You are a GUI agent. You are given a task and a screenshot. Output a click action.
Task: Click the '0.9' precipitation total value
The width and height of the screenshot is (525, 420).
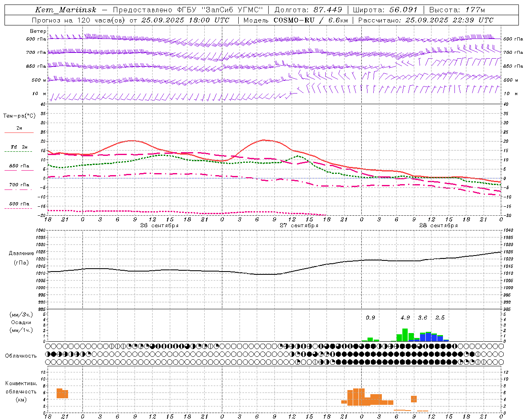(x=370, y=318)
